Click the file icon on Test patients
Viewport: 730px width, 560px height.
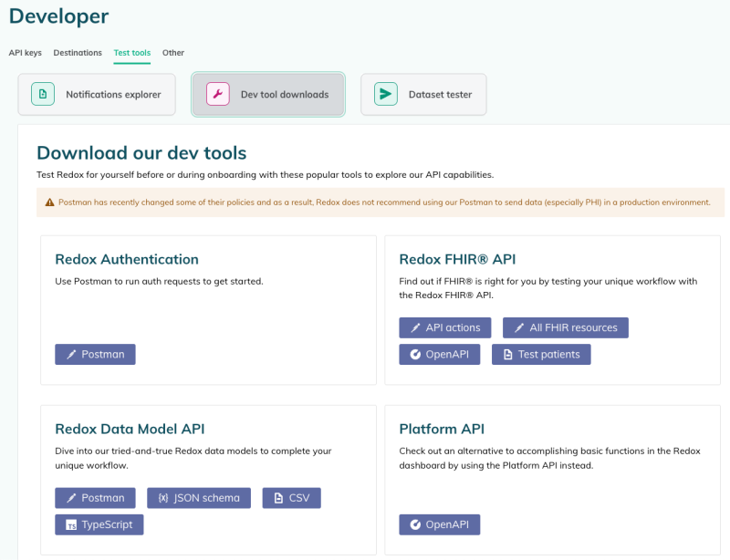[x=508, y=355]
